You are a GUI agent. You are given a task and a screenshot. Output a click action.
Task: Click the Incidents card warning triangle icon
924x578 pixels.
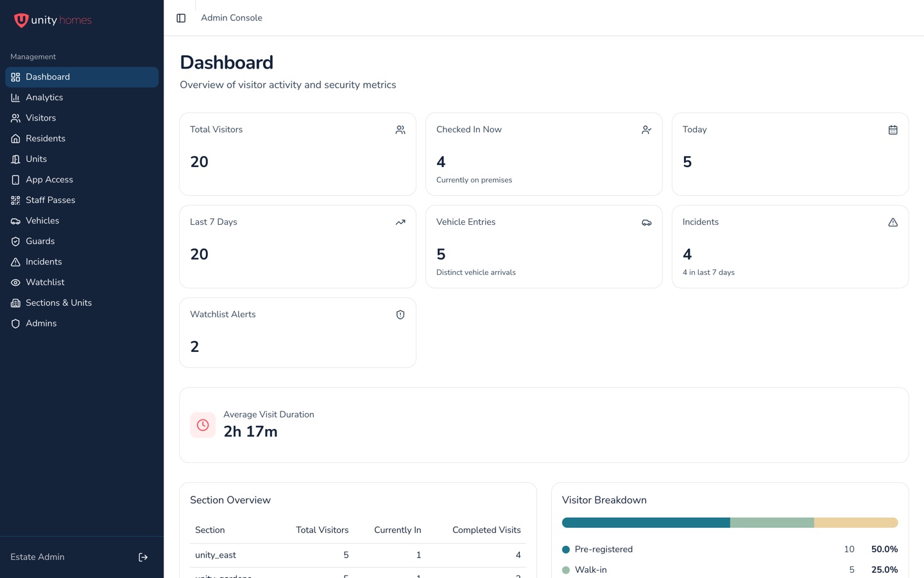pos(893,222)
